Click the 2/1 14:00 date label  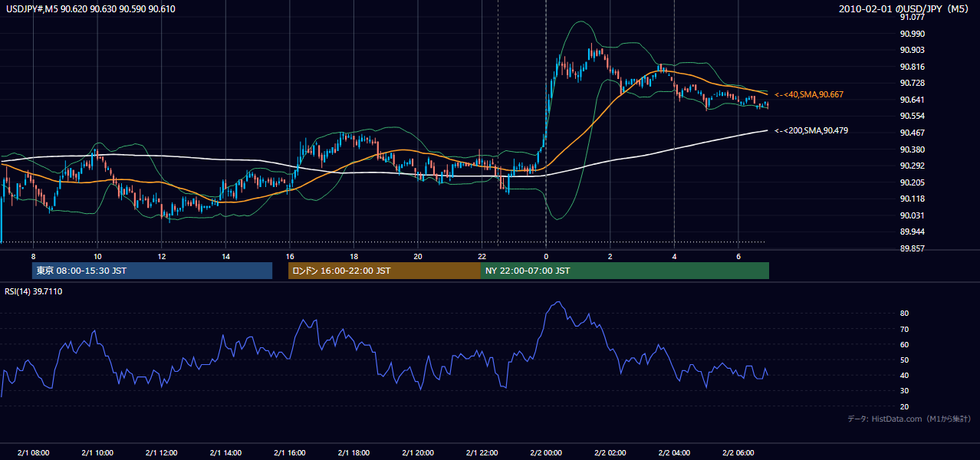pyautogui.click(x=225, y=452)
